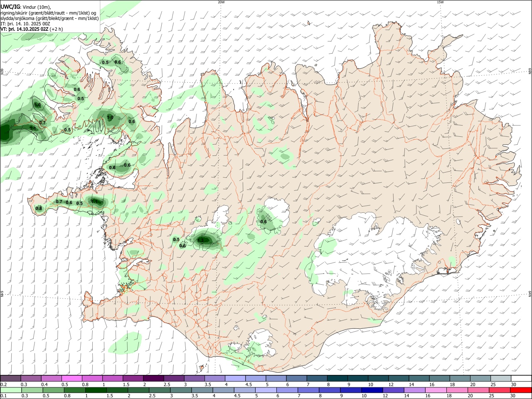532x399 pixels.
Task: Click the '0.1' label under the bottom legend row
Action: 4,396
